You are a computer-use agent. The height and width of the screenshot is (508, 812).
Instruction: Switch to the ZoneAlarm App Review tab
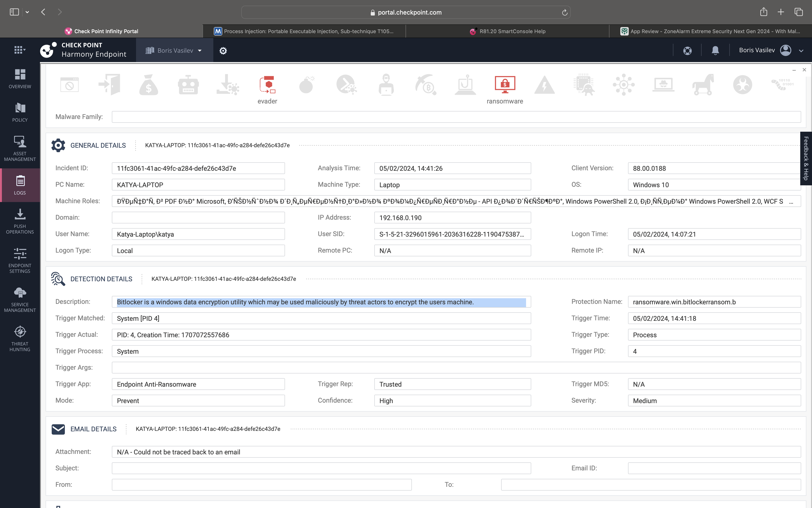click(x=710, y=31)
